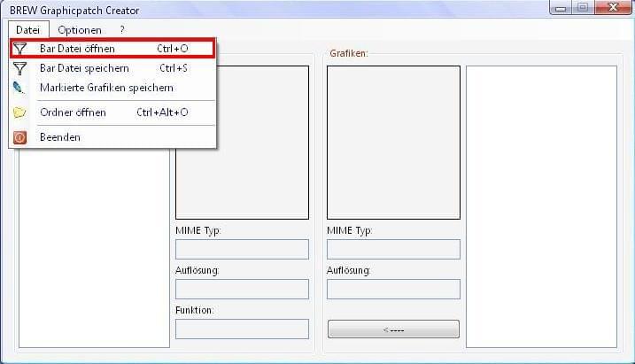
Task: Open the Datei menu
Action: pyautogui.click(x=28, y=30)
